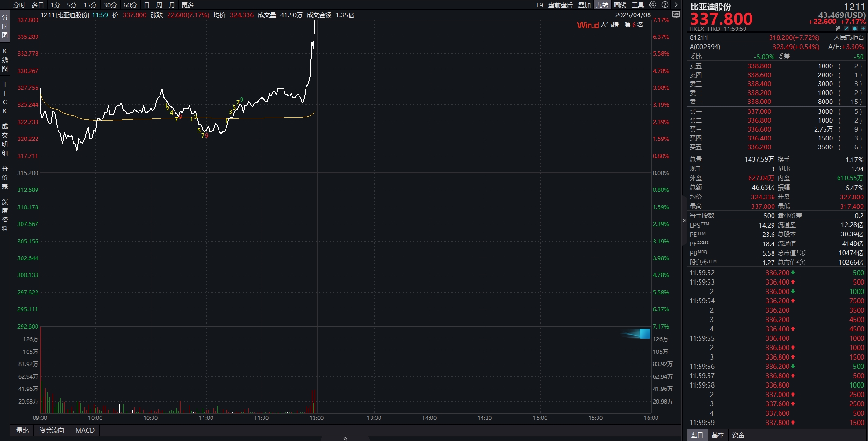This screenshot has width=868, height=441.
Task: Expand the 更多 period options
Action: tap(188, 5)
